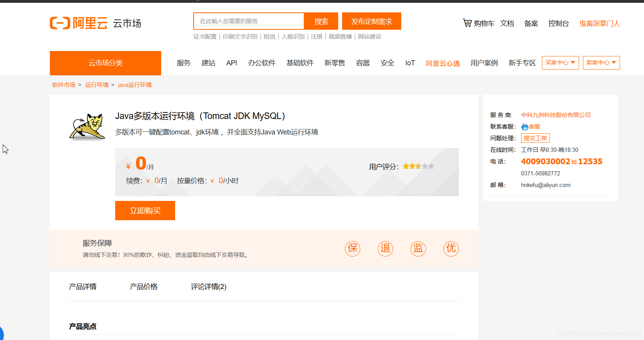644x340 pixels.
Task: Open the 备案 filing link
Action: coord(531,24)
